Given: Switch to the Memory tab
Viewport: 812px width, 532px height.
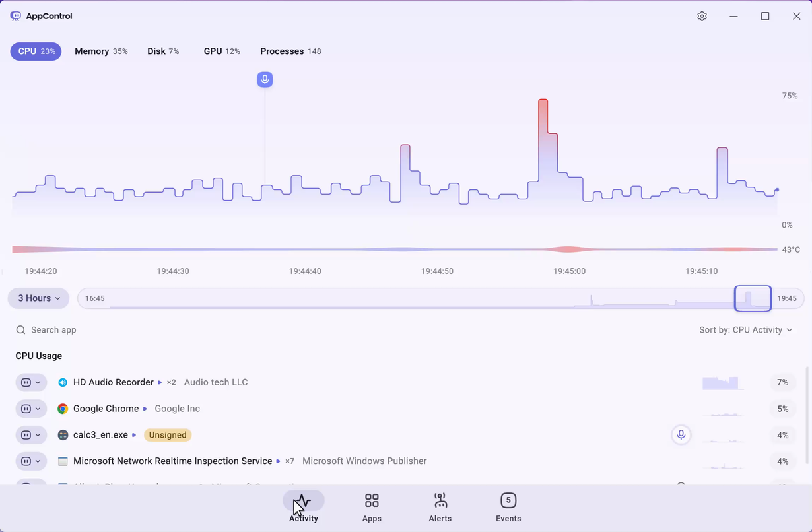Looking at the screenshot, I should pyautogui.click(x=101, y=51).
